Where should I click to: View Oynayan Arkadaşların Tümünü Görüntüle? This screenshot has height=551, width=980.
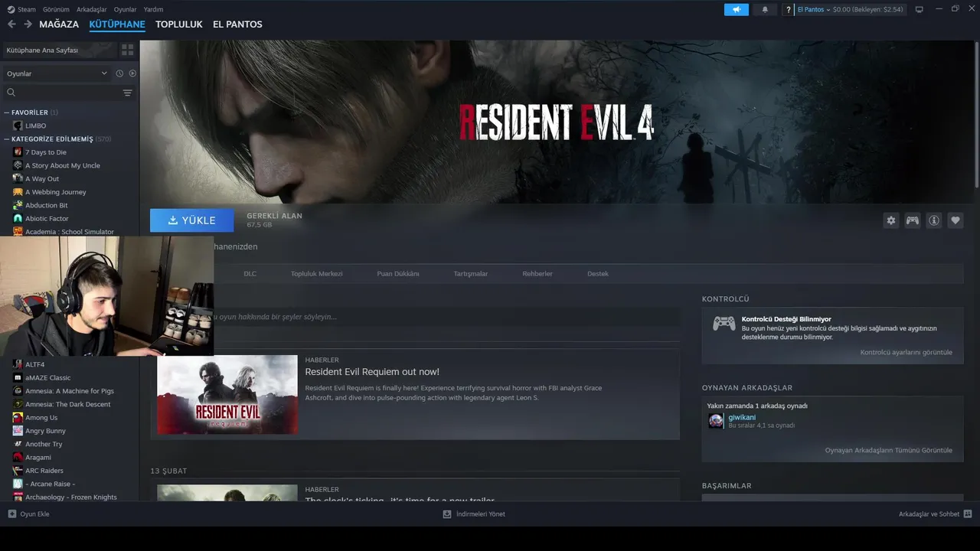point(889,451)
